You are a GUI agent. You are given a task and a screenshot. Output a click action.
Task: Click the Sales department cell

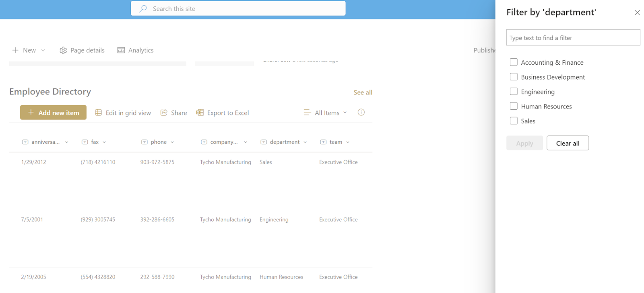coord(266,162)
